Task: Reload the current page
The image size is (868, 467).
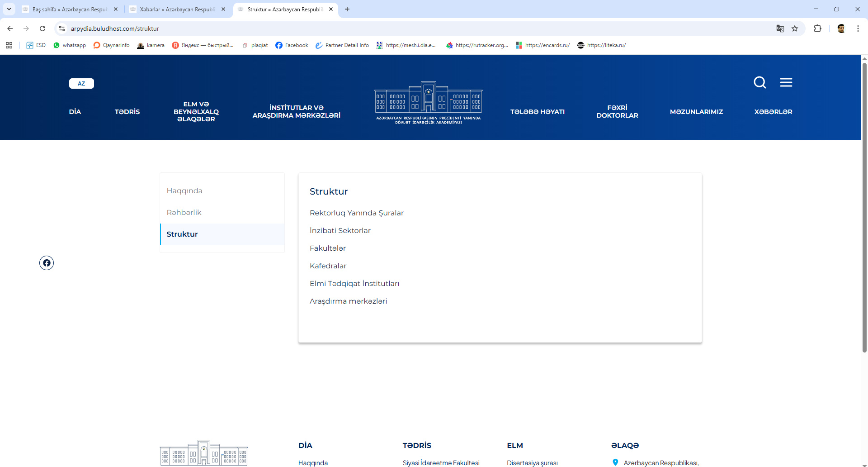Action: [x=42, y=29]
